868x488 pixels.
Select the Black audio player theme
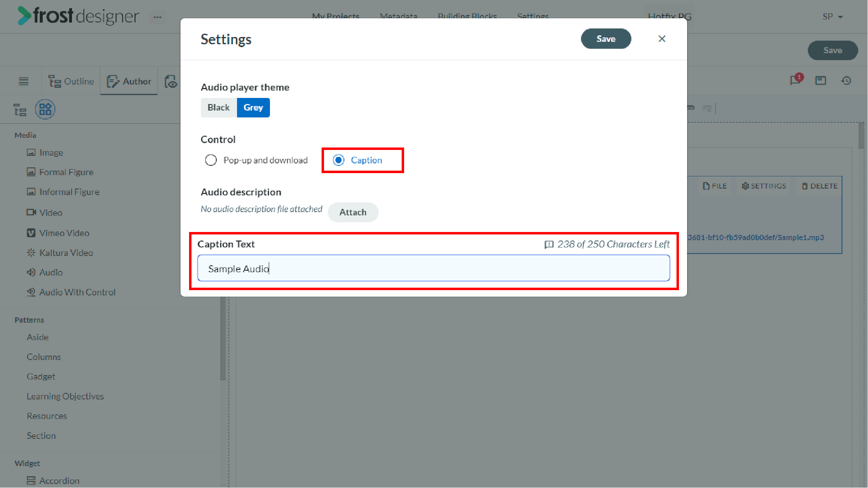(x=219, y=108)
